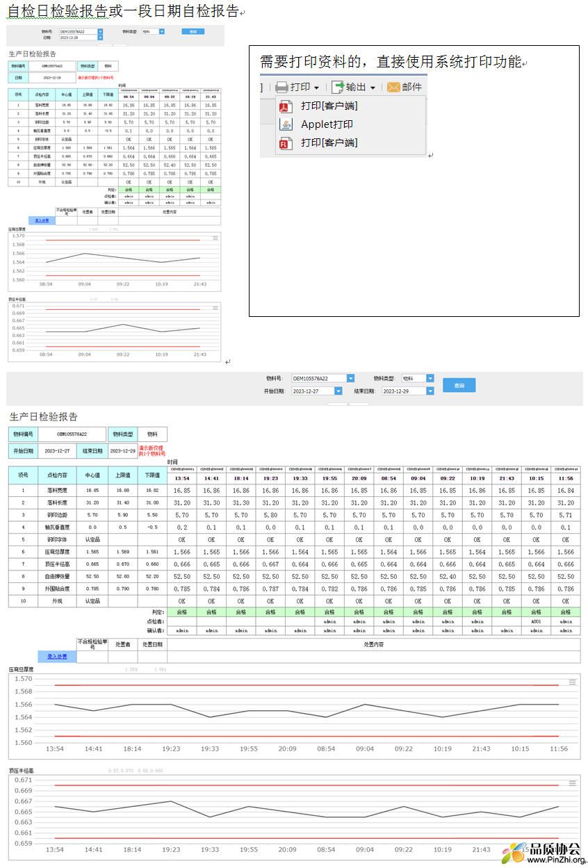Select the 11:56 time column header in table
This screenshot has width=588, height=868.
pyautogui.click(x=565, y=478)
